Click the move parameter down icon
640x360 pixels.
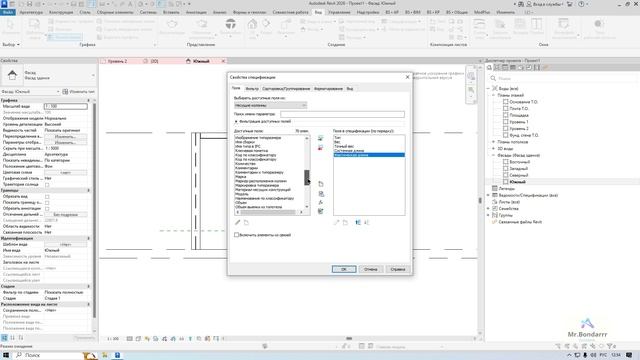367,222
